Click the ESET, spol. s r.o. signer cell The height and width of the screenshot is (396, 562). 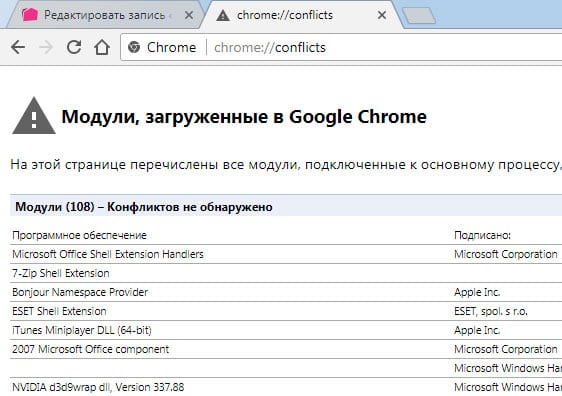(x=491, y=311)
